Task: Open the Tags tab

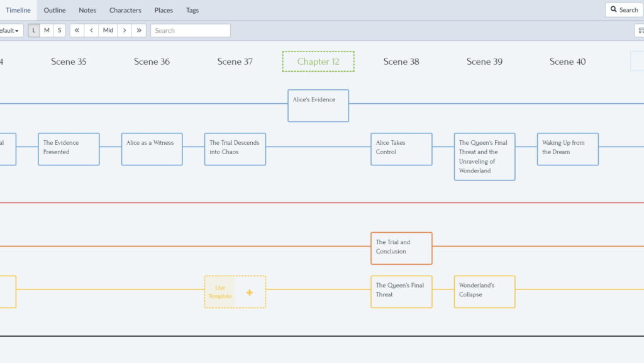Action: pos(192,10)
